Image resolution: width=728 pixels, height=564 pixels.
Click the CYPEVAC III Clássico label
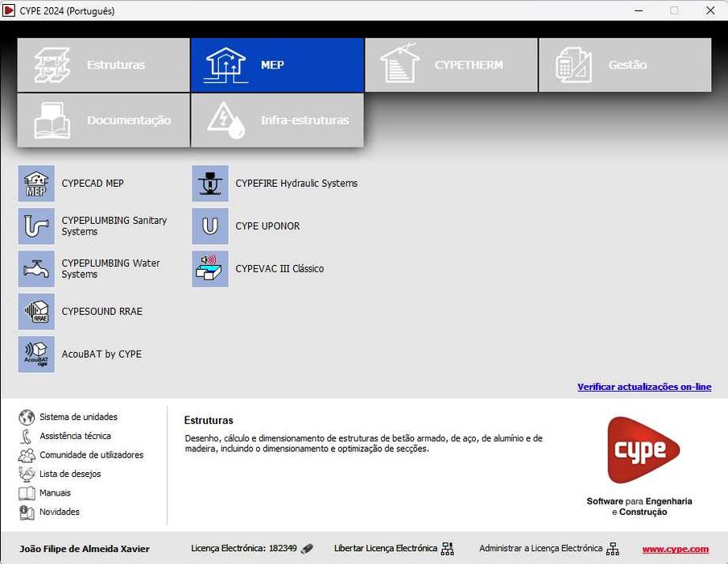pos(279,269)
